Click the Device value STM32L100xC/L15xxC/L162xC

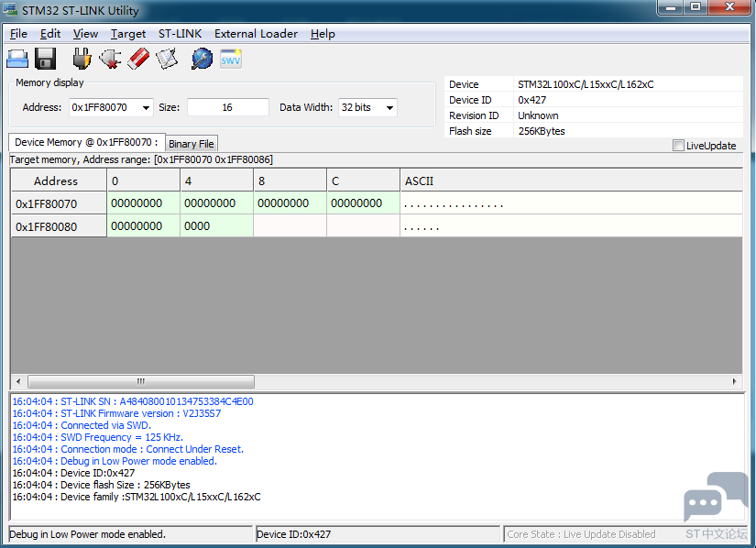(x=586, y=84)
